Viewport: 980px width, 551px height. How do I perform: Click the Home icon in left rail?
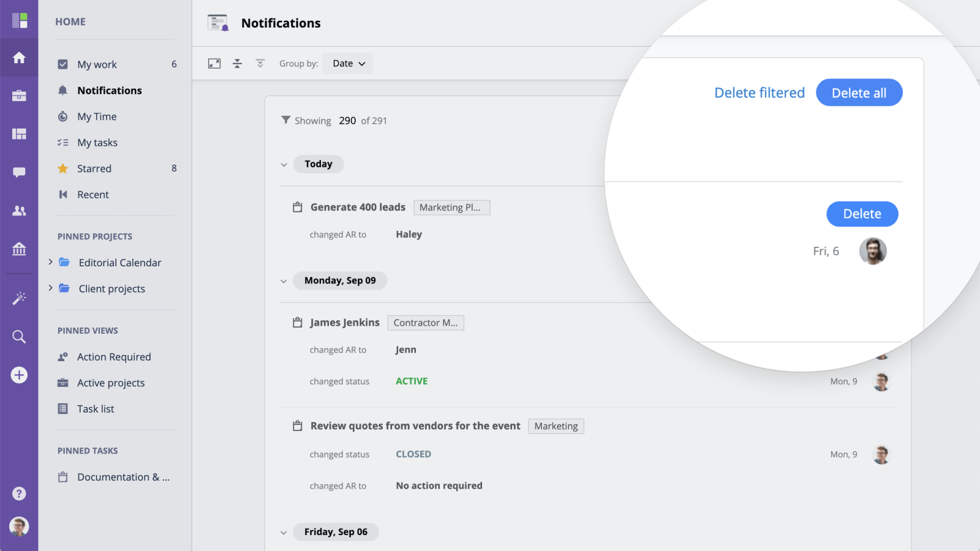[x=19, y=58]
